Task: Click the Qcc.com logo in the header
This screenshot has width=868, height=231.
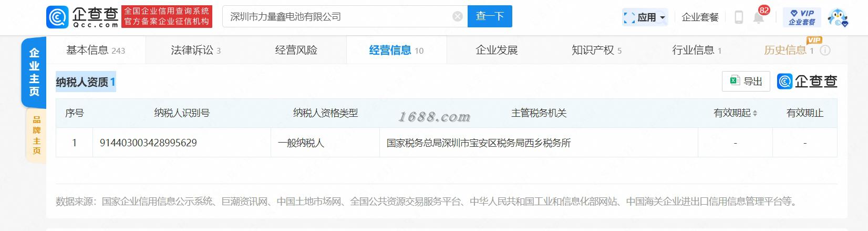Action: pyautogui.click(x=82, y=17)
